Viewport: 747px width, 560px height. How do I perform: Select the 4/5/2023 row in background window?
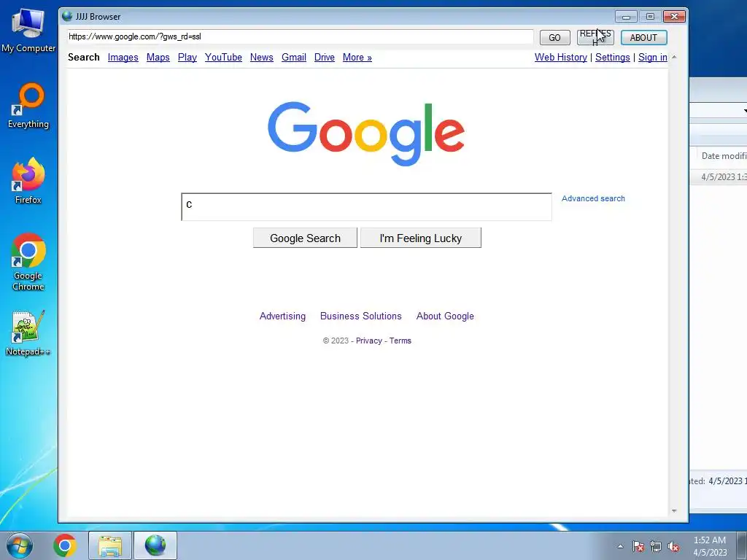719,177
